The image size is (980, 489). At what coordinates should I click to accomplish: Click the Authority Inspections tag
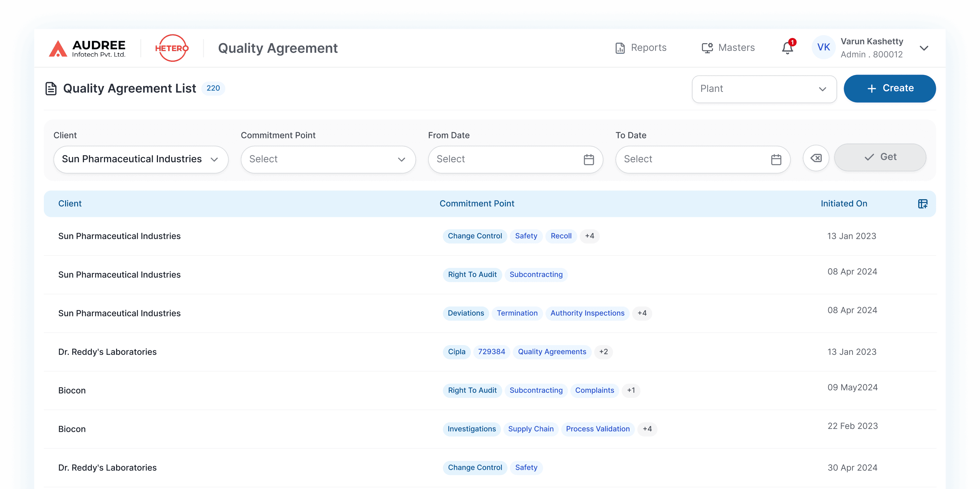(587, 313)
